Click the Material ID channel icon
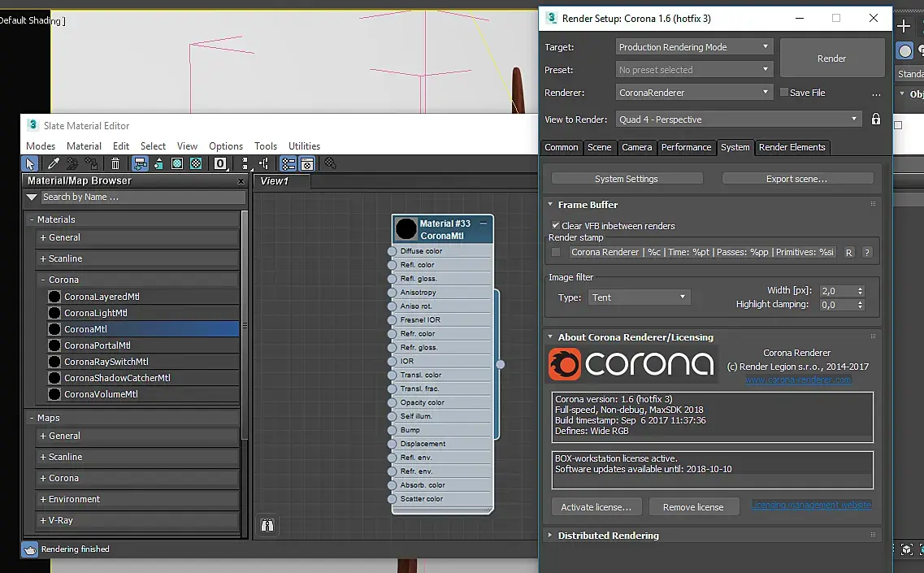The width and height of the screenshot is (924, 573). pos(220,163)
